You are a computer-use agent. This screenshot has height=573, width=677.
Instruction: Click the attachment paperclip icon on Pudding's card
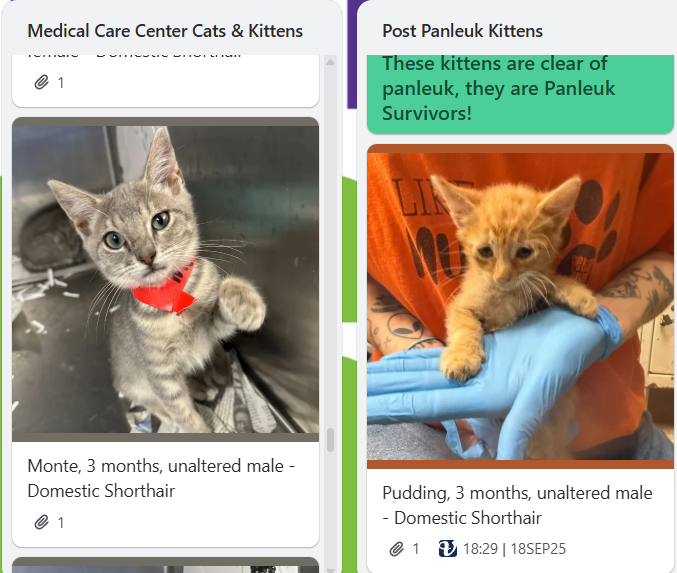click(x=396, y=549)
